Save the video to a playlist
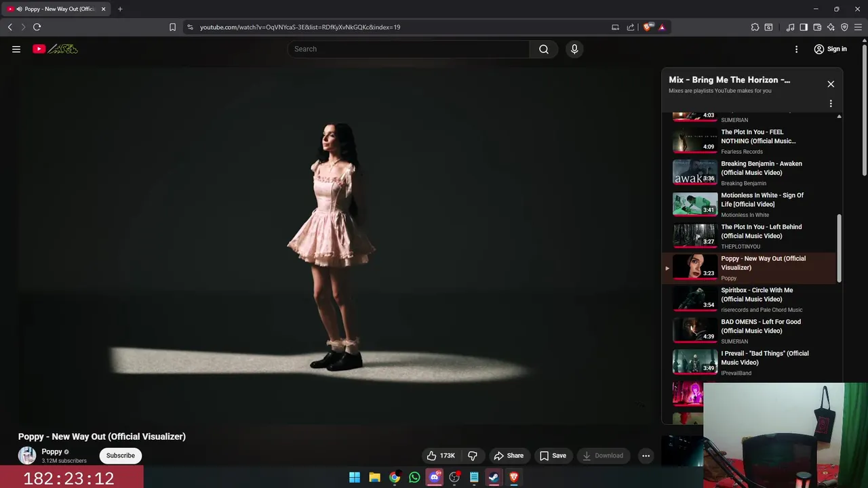The width and height of the screenshot is (868, 488). pos(553,455)
